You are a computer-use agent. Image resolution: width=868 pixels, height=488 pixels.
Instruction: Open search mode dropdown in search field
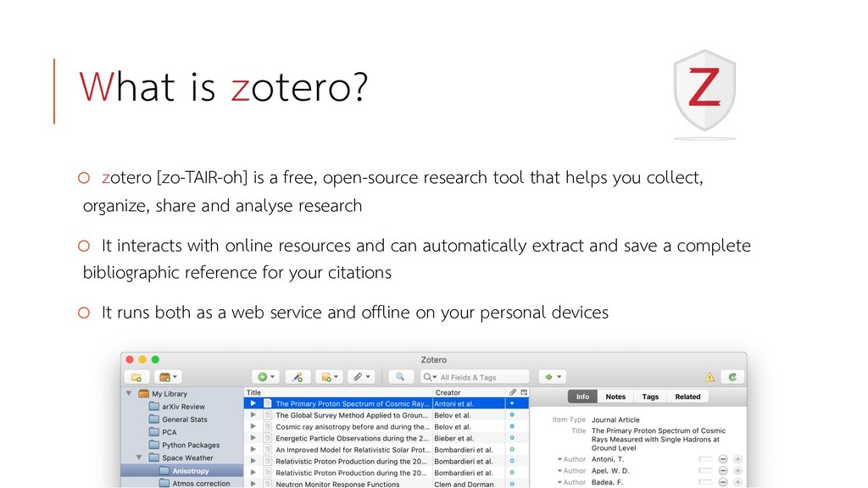point(430,377)
